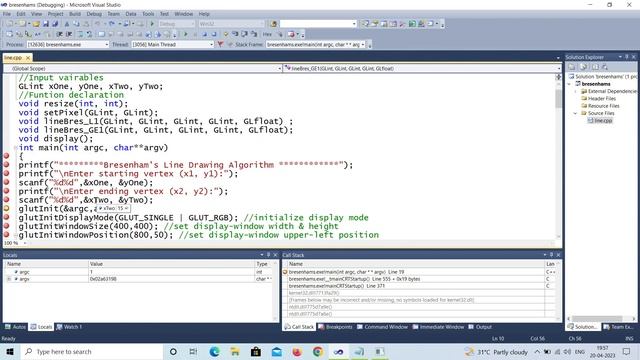Screen dimensions: 640x360
Task: Click the Open File toolbar icon
Action: tap(36, 24)
